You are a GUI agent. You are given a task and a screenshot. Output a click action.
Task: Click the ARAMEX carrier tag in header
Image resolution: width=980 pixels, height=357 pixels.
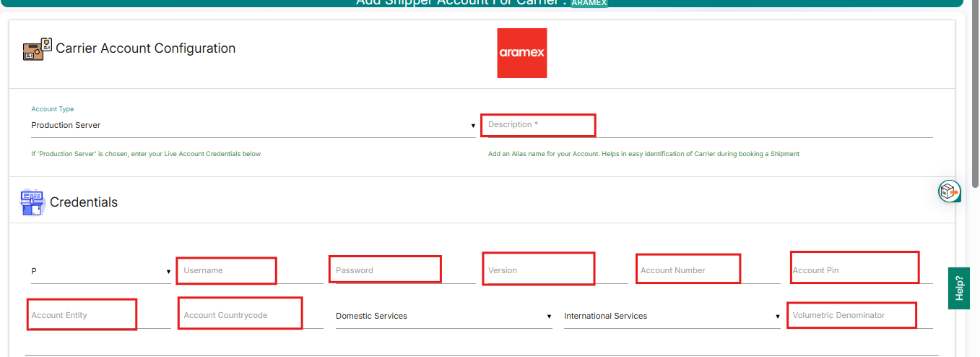click(589, 3)
